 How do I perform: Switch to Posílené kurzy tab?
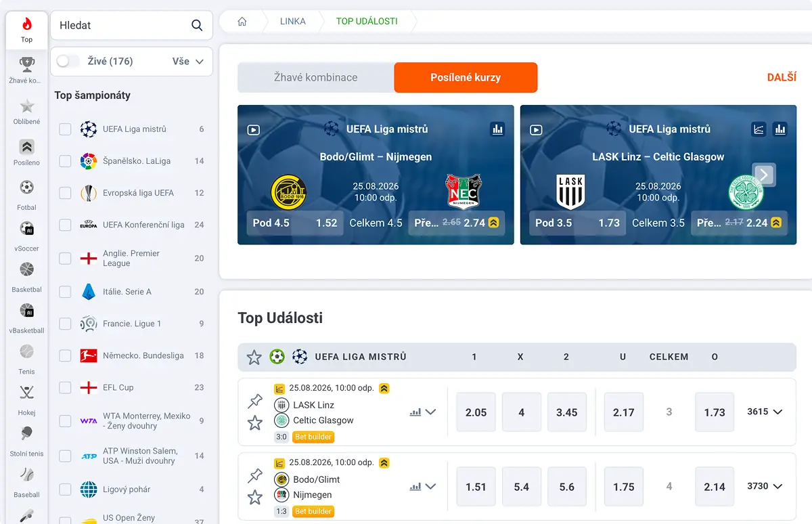[x=466, y=77]
